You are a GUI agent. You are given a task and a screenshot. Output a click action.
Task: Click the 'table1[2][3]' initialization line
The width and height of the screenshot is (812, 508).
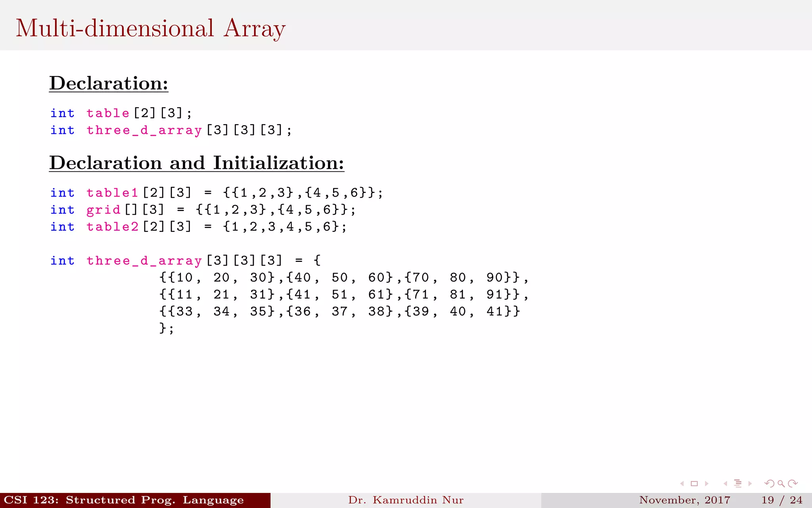coord(217,193)
